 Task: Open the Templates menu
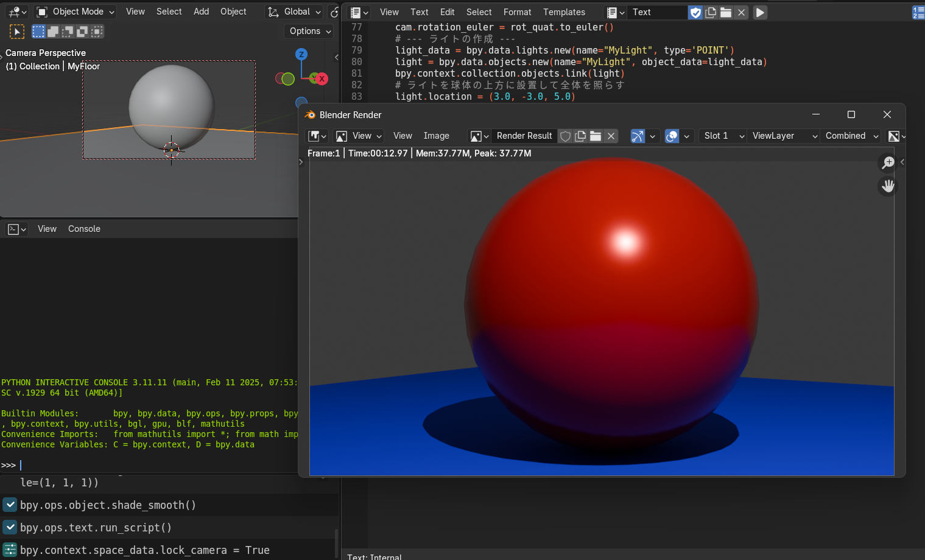[564, 12]
